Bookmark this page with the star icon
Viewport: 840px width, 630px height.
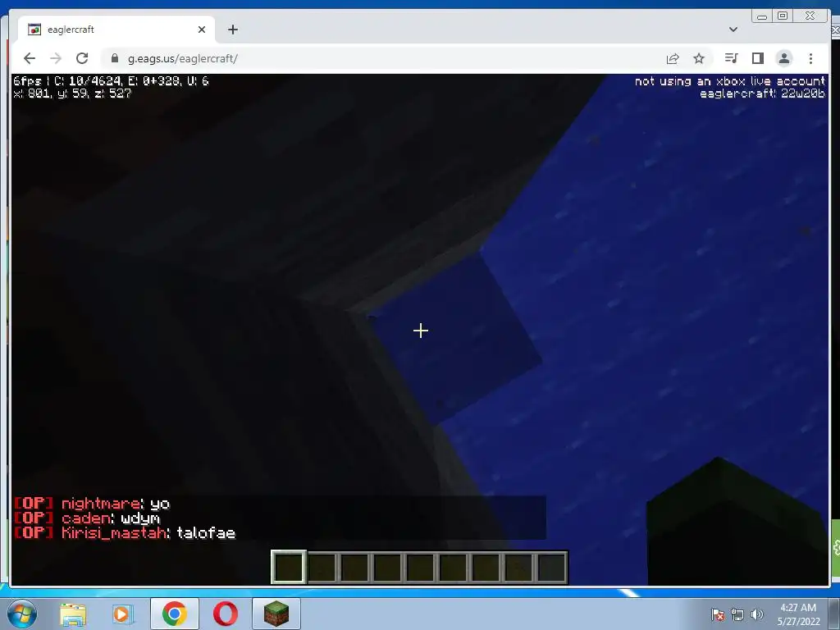click(699, 58)
